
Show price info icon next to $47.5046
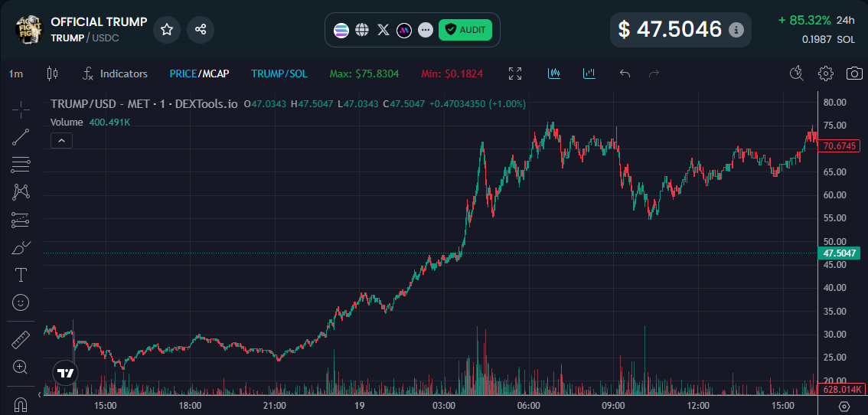point(736,30)
